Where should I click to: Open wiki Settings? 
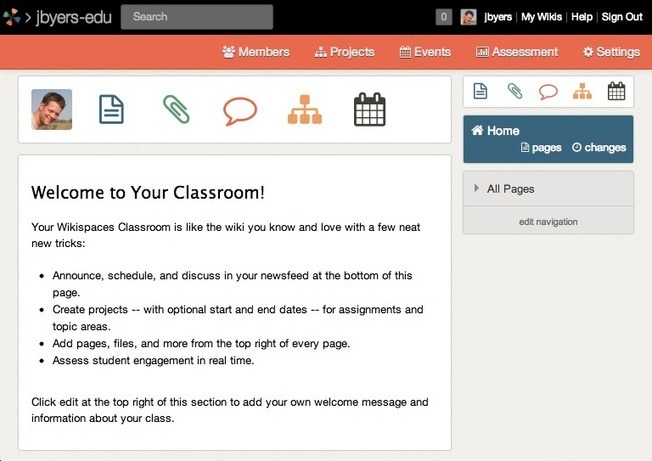[610, 52]
